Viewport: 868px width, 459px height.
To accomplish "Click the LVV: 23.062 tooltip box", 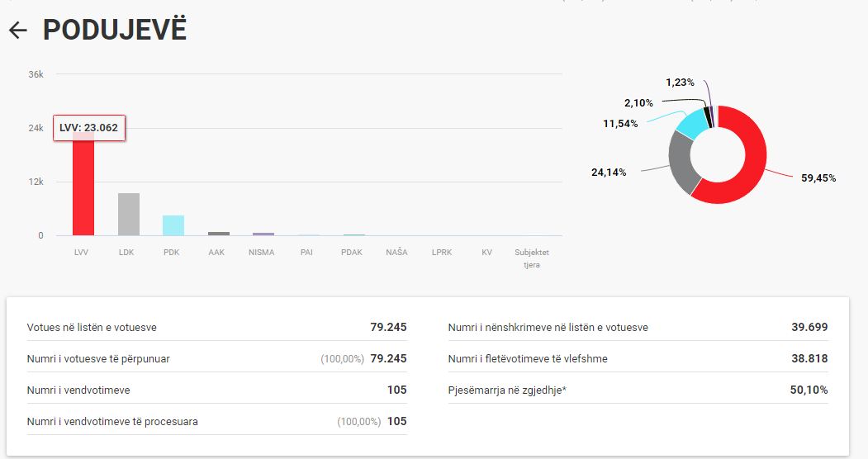I will [x=89, y=128].
